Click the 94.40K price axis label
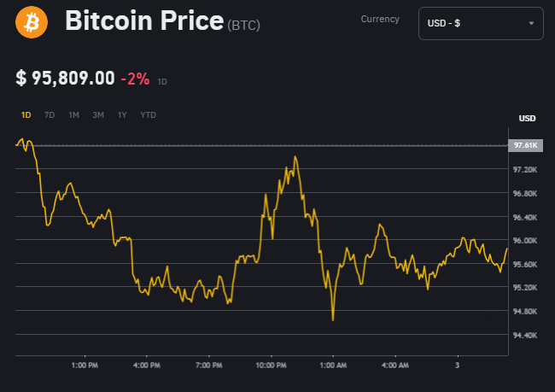The width and height of the screenshot is (555, 392). [524, 336]
